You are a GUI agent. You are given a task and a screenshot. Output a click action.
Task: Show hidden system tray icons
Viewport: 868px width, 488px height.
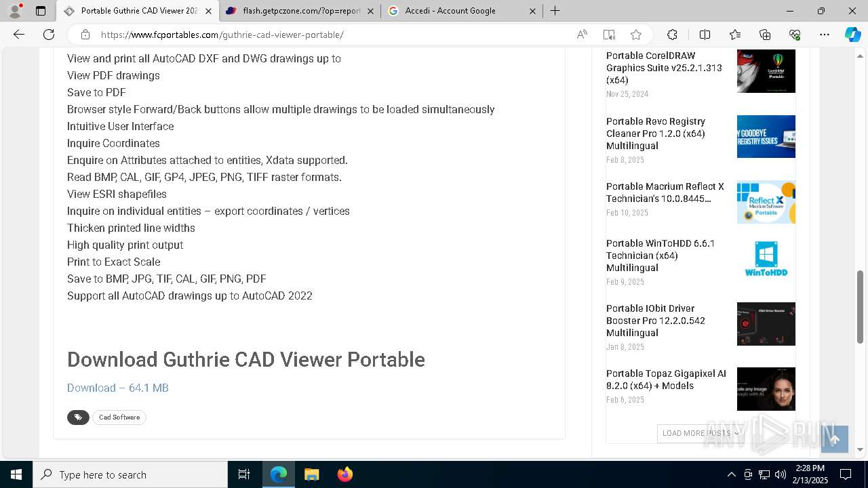(731, 474)
